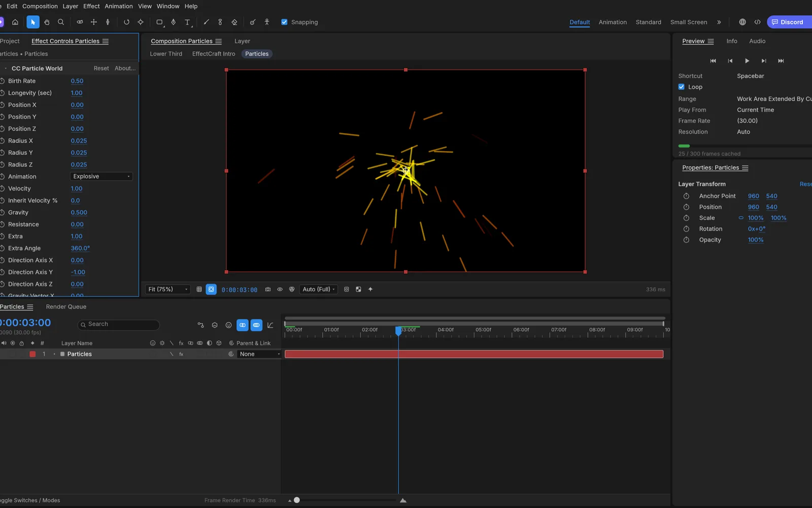Open the Composition menu
The image size is (812, 508).
click(40, 6)
